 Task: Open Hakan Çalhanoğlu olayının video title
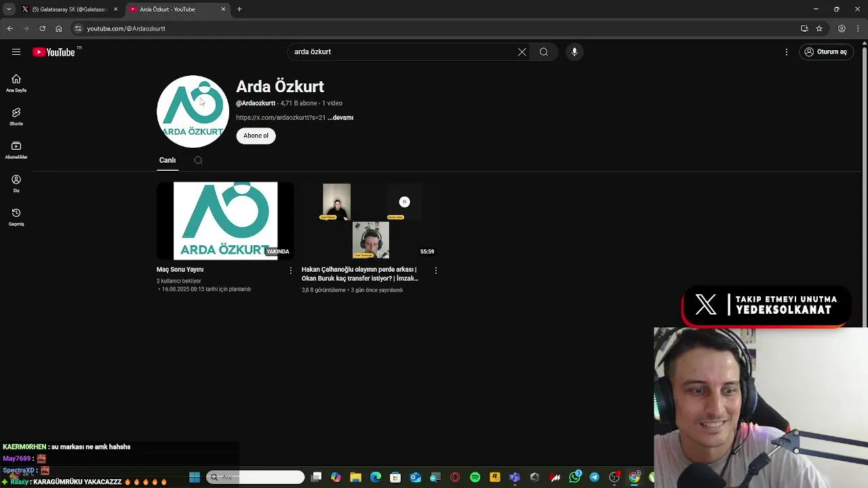coord(360,274)
